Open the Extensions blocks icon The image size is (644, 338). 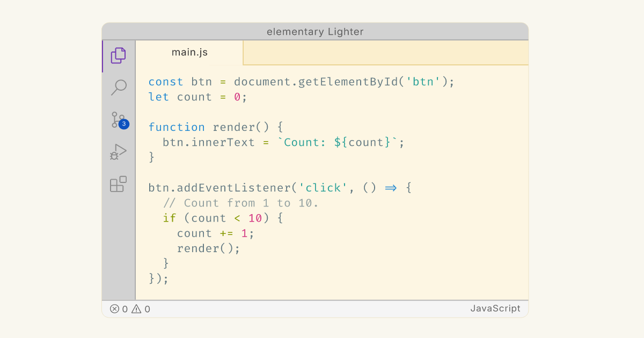pyautogui.click(x=119, y=184)
